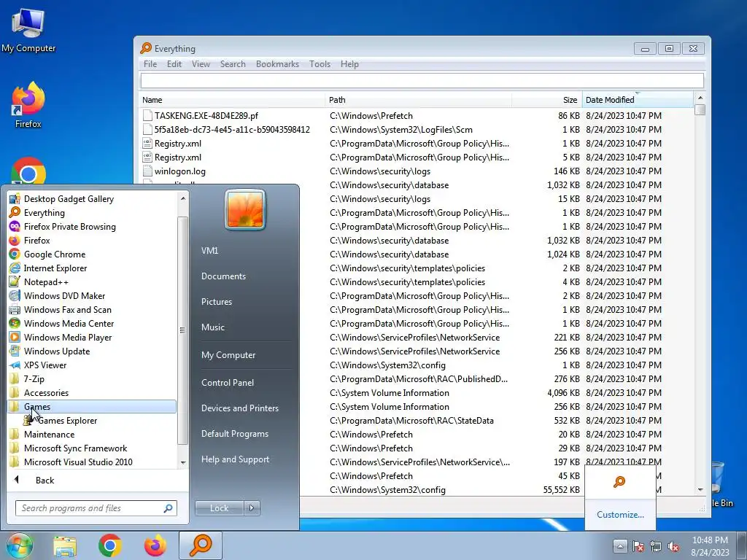747x560 pixels.
Task: Open the File menu in Everything
Action: coord(150,64)
